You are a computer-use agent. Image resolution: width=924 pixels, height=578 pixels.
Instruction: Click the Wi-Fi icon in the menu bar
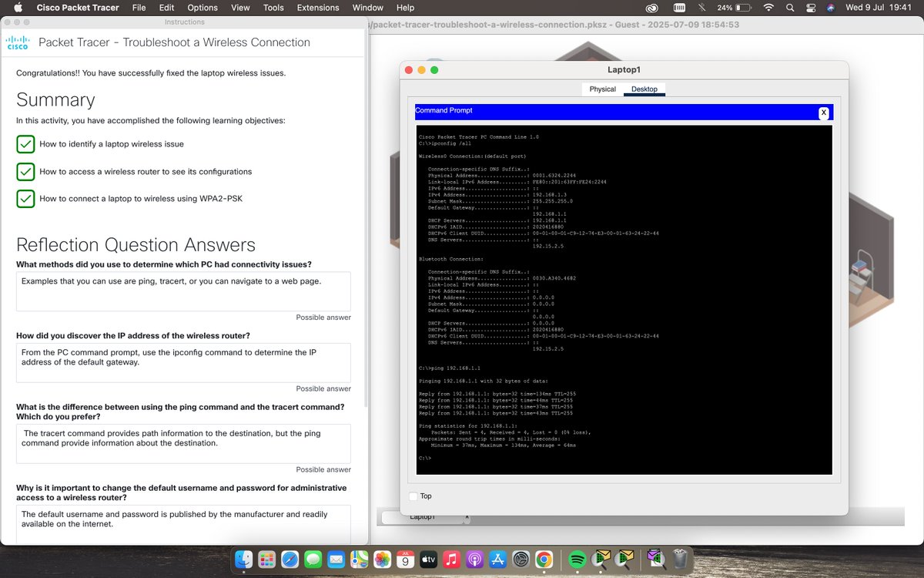click(x=768, y=8)
